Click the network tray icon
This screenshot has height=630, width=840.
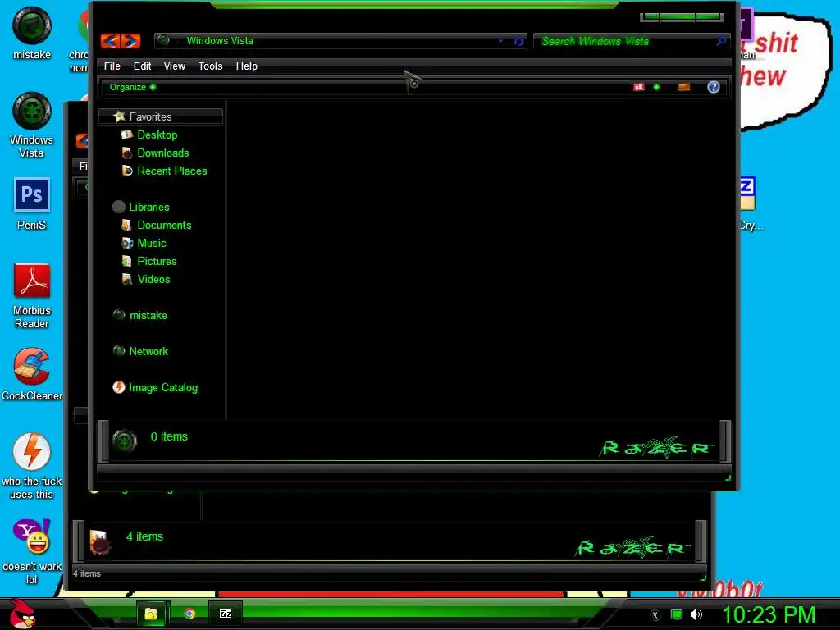coord(677,614)
